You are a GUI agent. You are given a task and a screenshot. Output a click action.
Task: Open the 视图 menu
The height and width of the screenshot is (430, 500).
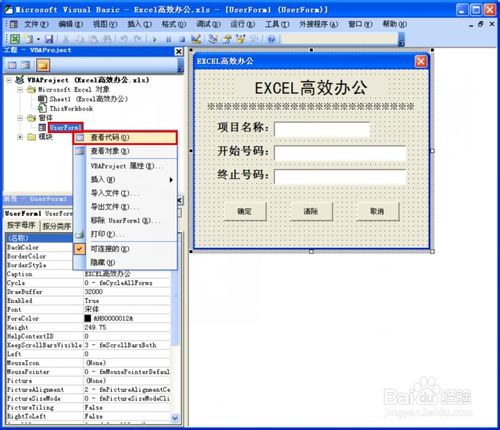click(x=105, y=24)
